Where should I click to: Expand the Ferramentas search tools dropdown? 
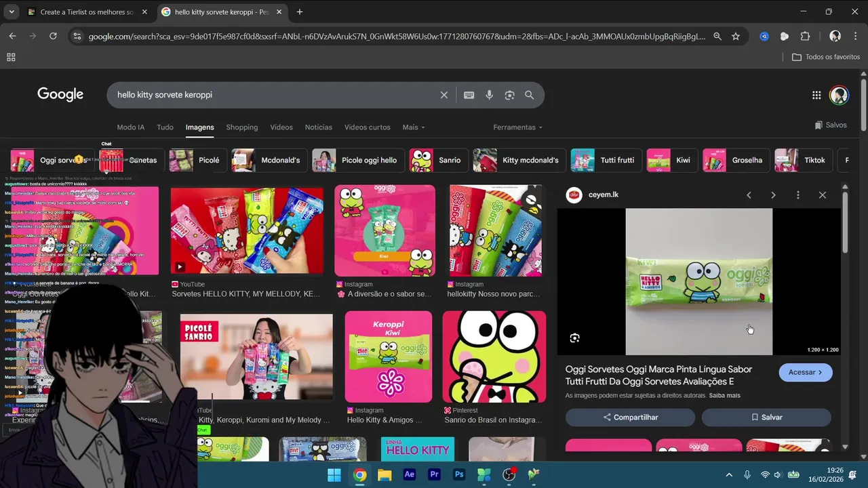click(517, 127)
